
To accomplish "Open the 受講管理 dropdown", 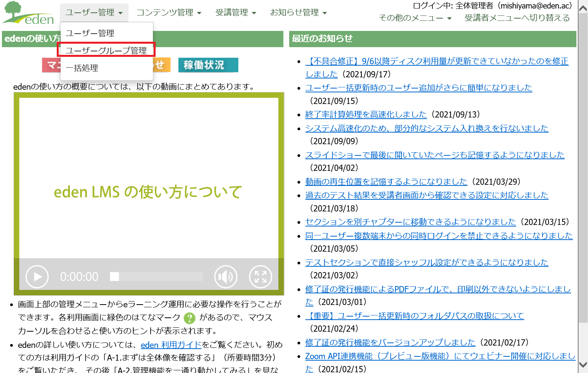I will click(x=236, y=12).
